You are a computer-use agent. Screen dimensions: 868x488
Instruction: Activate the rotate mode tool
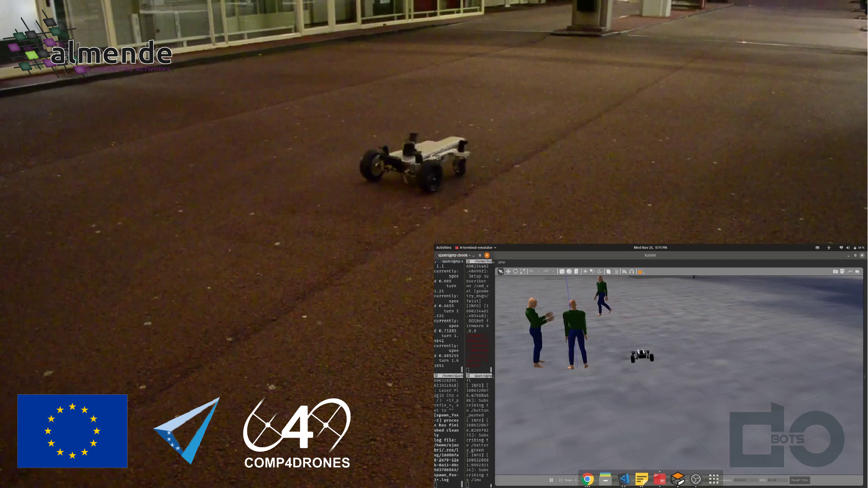pos(515,272)
